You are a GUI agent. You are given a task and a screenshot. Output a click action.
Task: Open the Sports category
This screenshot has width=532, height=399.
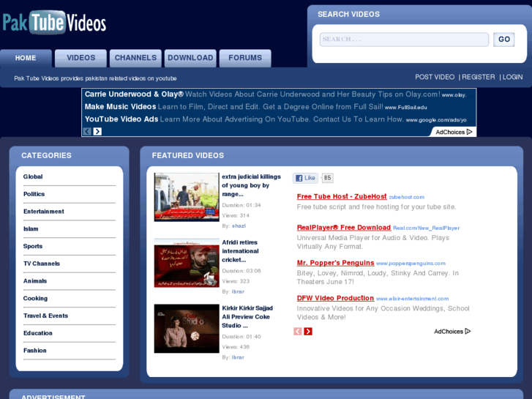pos(33,246)
